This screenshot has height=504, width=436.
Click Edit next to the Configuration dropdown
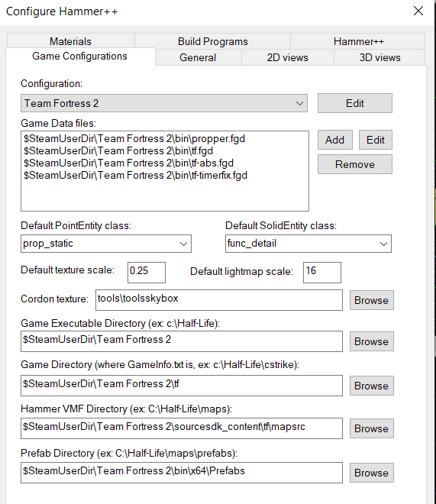point(355,103)
